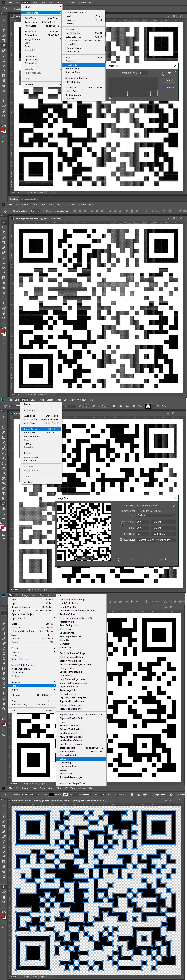Image resolution: width=187 pixels, height=980 pixels.
Task: Toggle the width-height chain link in Image Size
Action: [121, 525]
